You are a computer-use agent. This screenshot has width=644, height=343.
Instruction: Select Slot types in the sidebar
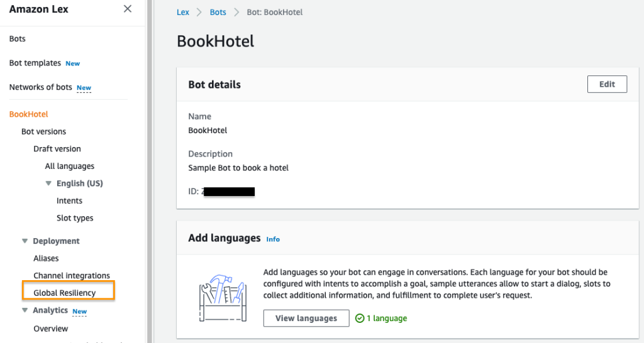coord(75,218)
